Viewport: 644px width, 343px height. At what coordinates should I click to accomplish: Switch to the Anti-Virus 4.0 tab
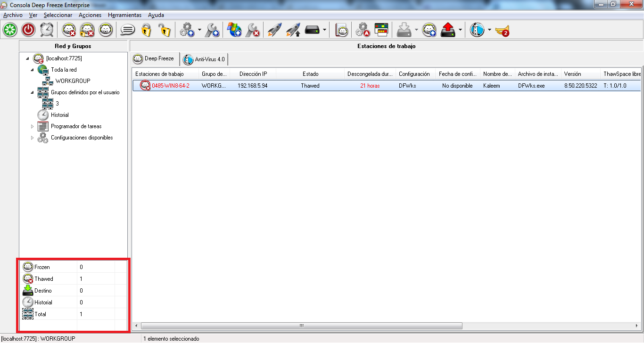[205, 59]
